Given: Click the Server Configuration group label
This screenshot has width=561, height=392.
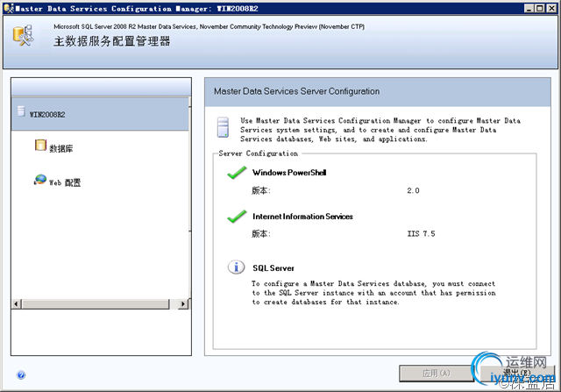Looking at the screenshot, I should [x=259, y=153].
